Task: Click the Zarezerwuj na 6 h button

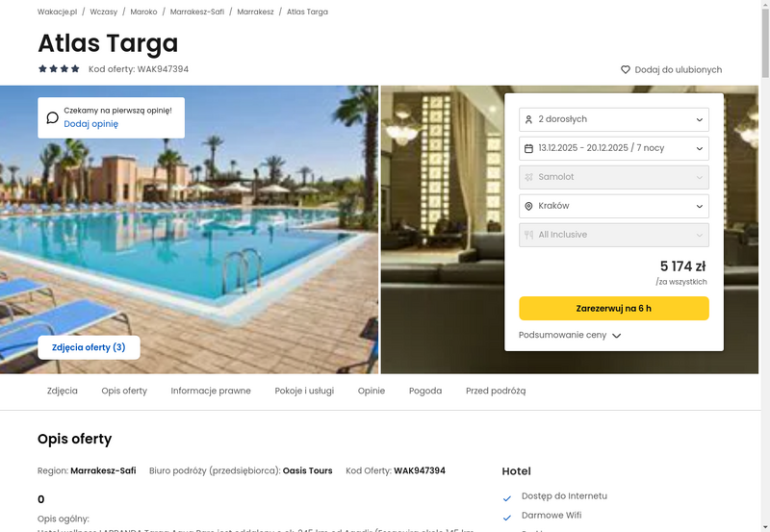Action: tap(614, 308)
